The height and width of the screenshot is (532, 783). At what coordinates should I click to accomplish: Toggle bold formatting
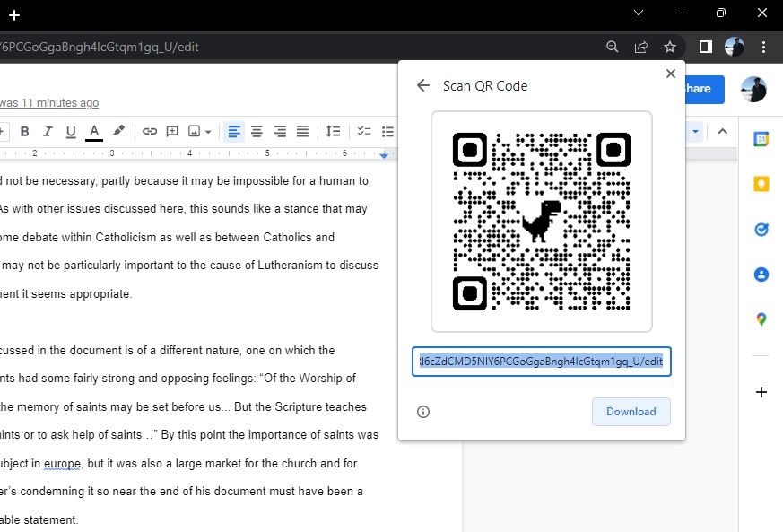tap(25, 131)
